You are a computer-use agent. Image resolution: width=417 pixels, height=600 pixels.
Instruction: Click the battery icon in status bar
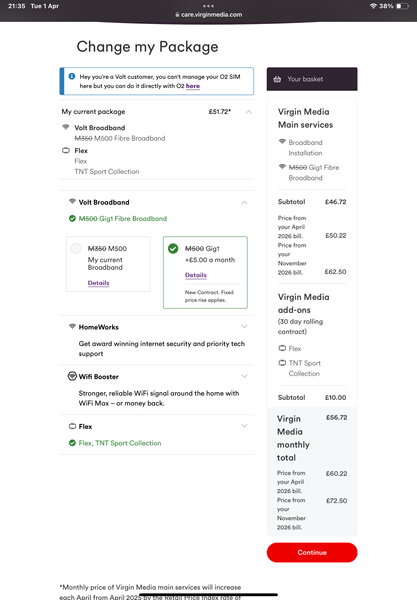click(x=403, y=6)
